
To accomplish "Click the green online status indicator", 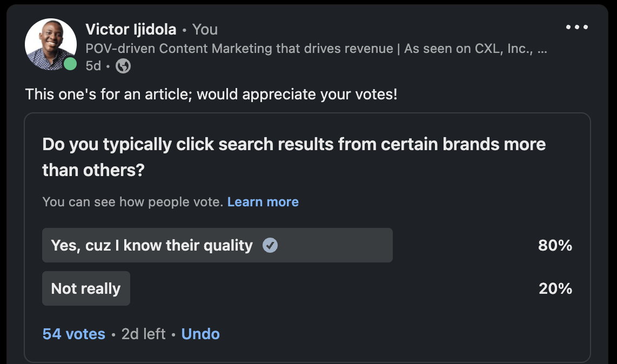I will coord(71,63).
